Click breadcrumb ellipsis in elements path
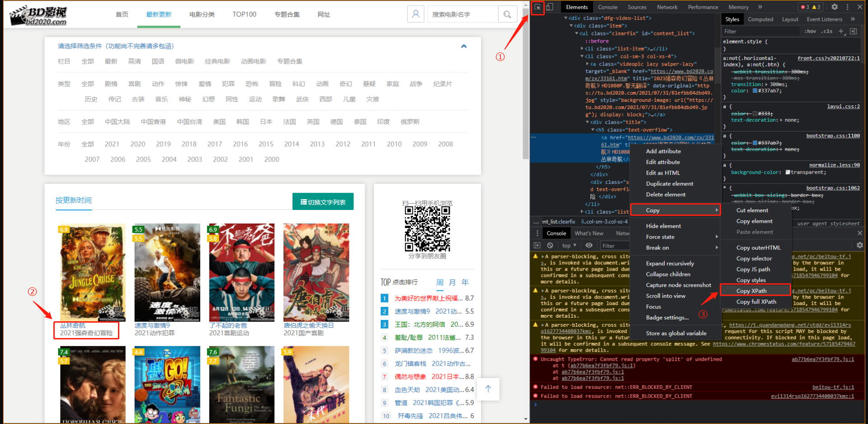The image size is (868, 424). point(536,222)
